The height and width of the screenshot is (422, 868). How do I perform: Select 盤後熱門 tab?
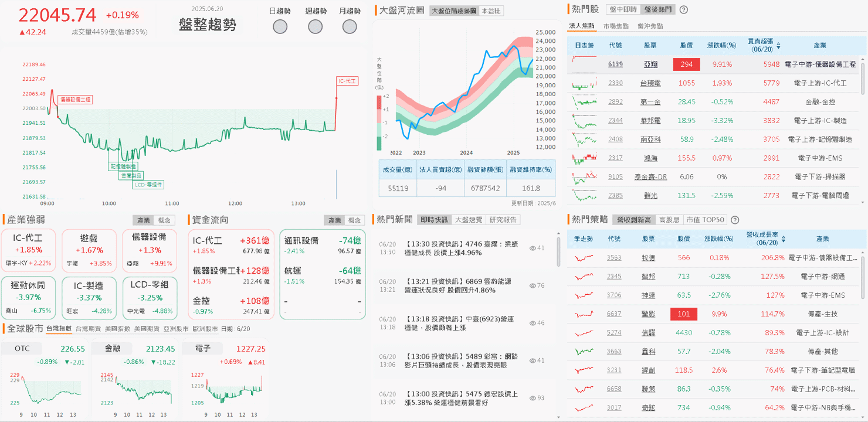click(657, 9)
